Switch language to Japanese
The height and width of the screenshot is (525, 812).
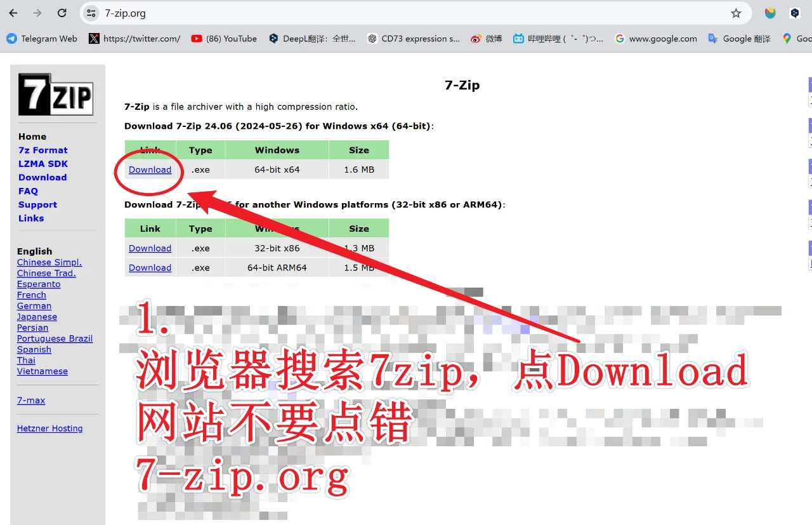click(x=37, y=316)
